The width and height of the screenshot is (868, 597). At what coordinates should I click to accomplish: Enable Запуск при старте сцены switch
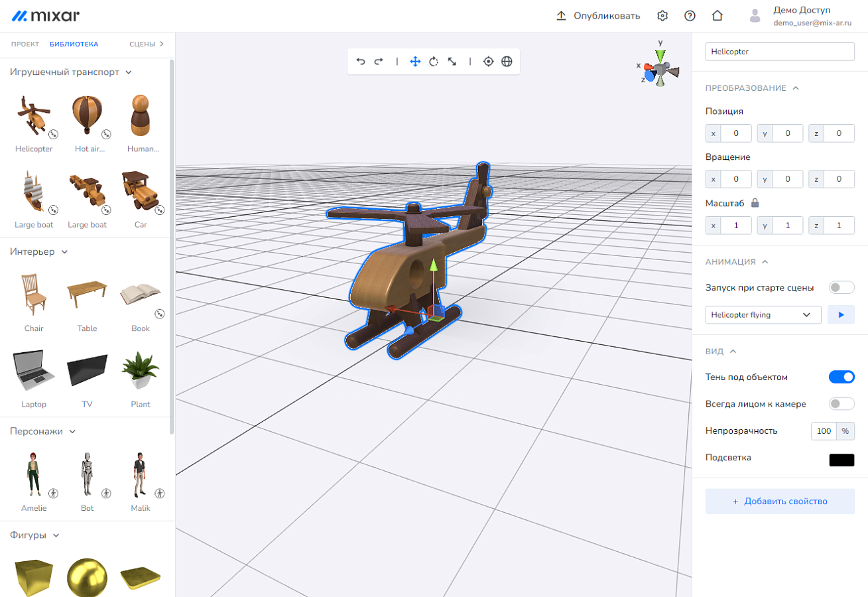click(842, 287)
